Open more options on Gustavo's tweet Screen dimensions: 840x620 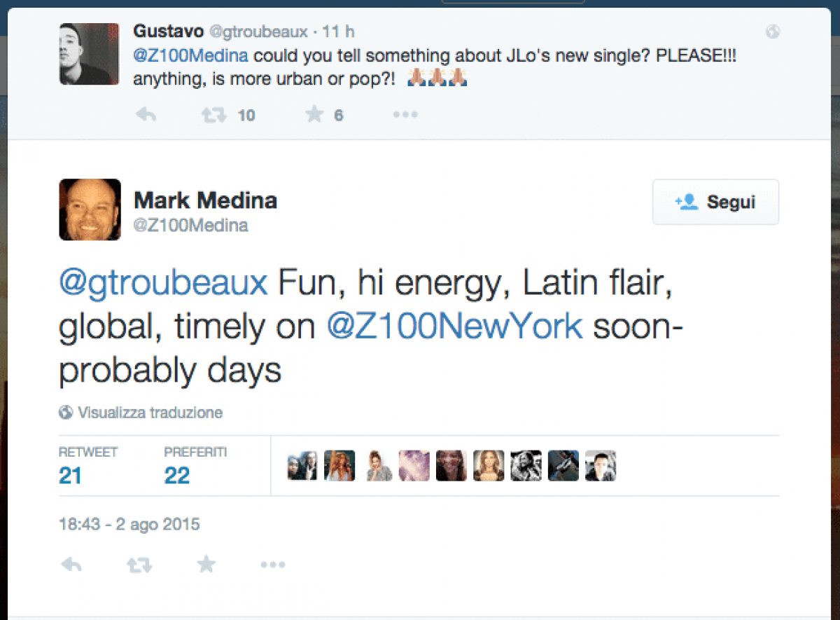[405, 115]
